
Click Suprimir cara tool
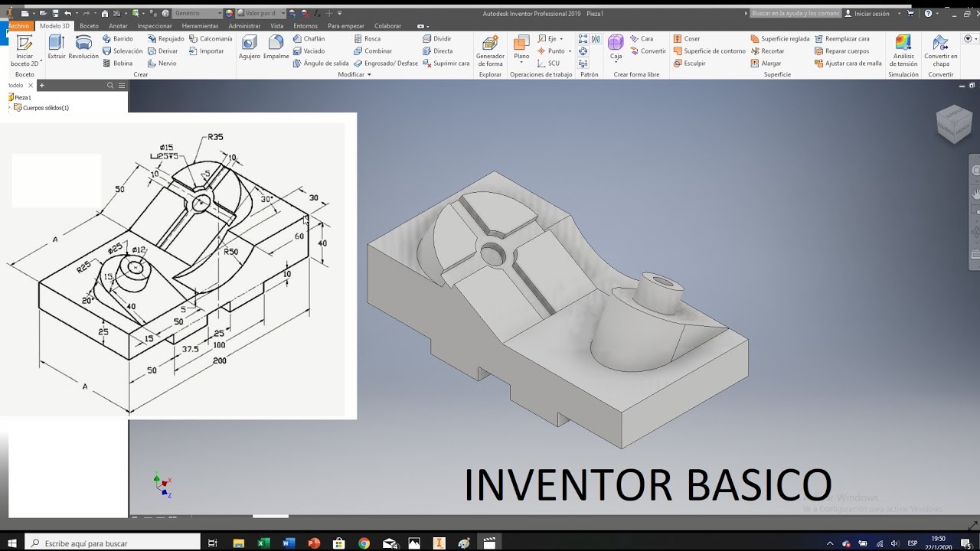coord(446,63)
